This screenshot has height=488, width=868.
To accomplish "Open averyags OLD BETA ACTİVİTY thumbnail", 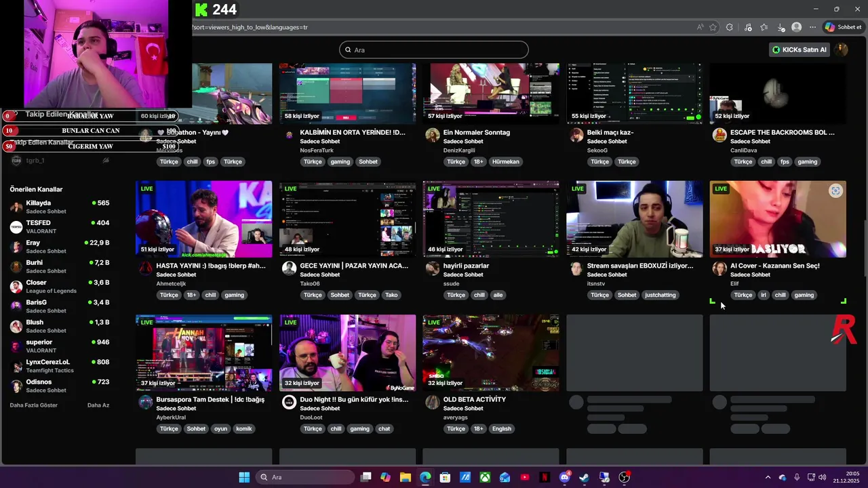I will pos(491,352).
